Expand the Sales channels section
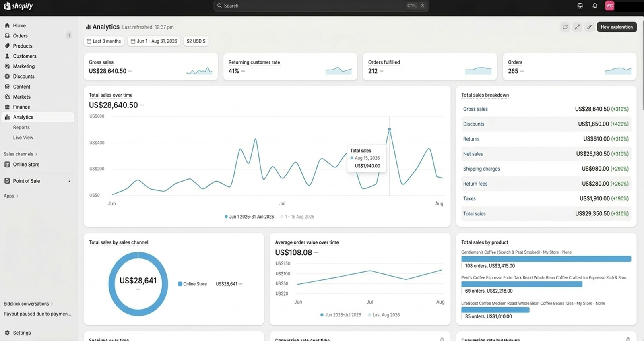 pos(20,154)
